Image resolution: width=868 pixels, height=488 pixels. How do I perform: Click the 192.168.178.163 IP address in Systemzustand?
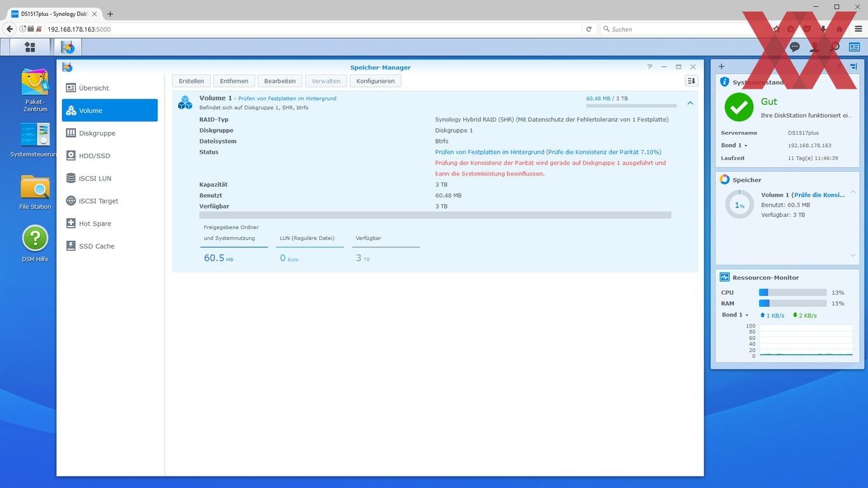[809, 145]
